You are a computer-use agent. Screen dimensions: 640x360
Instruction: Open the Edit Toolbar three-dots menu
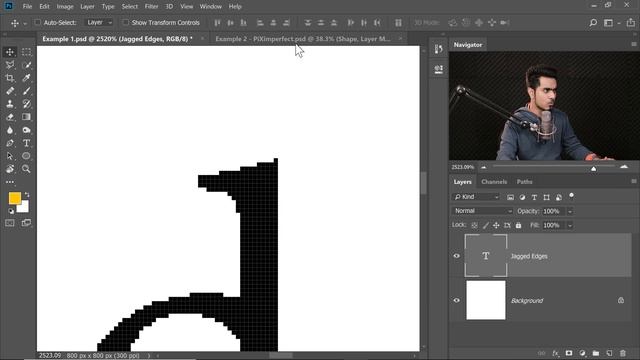10,182
